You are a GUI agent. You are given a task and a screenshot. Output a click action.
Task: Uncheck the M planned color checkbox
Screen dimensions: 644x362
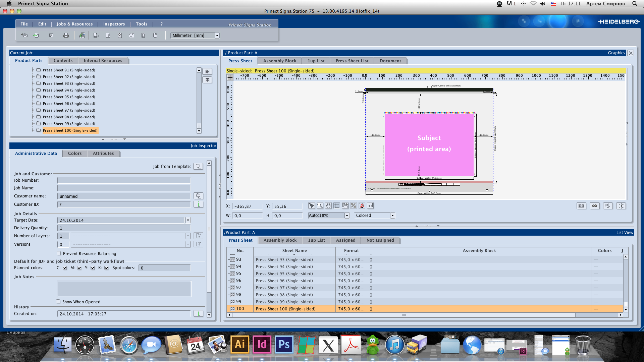click(x=79, y=268)
